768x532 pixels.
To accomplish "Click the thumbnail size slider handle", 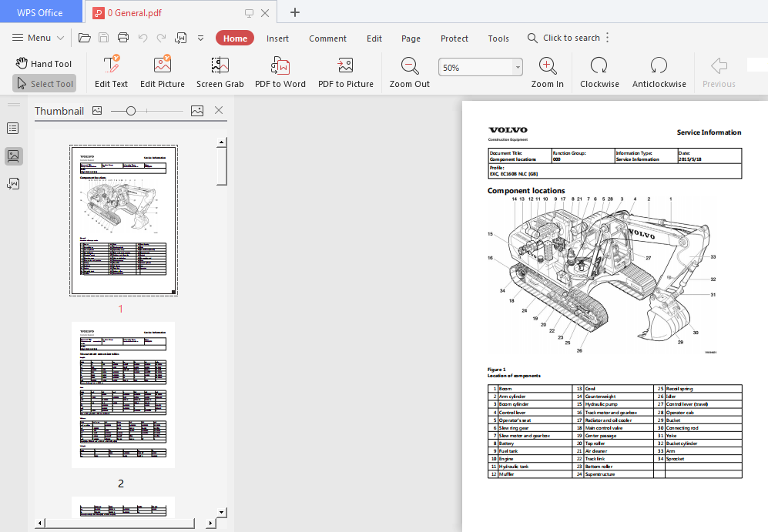I will (x=131, y=111).
